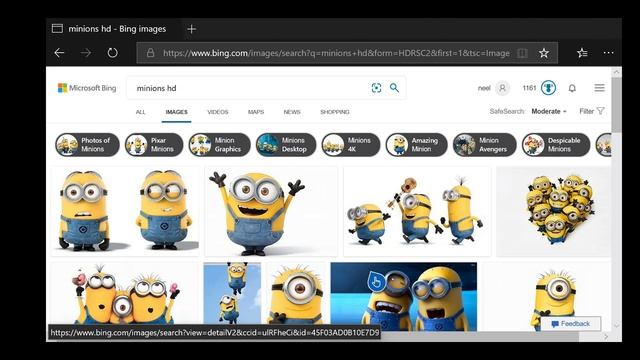Click the Minion Graphics suggestion chip
This screenshot has width=640, height=360.
(x=219, y=144)
